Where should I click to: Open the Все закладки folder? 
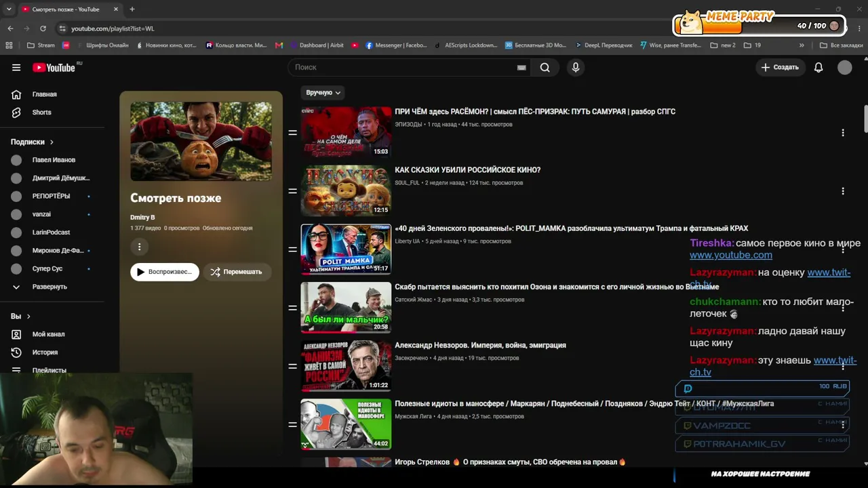pyautogui.click(x=842, y=45)
